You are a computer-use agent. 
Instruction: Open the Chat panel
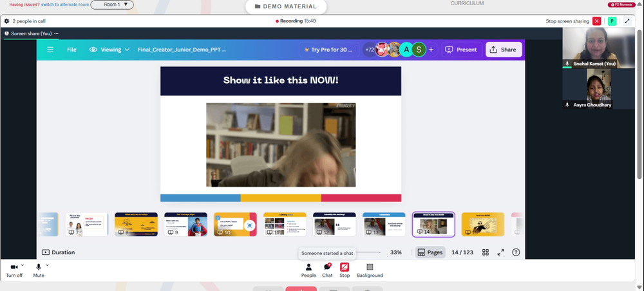327,270
